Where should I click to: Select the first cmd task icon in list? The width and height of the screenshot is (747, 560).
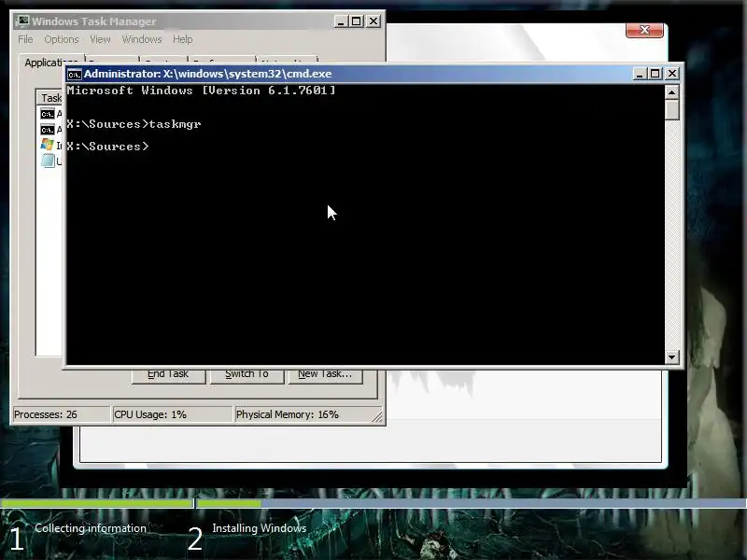pyautogui.click(x=48, y=114)
